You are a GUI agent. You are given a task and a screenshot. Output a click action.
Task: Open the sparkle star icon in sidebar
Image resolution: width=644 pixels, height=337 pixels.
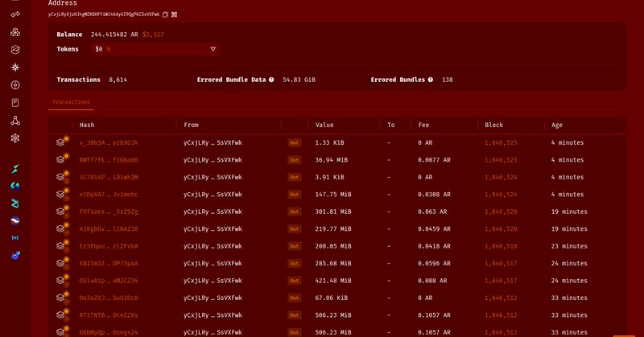15,68
